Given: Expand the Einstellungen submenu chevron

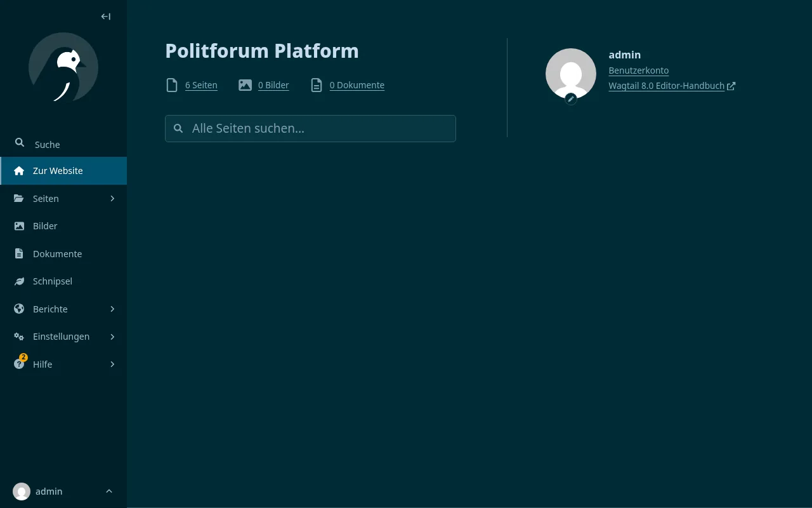Looking at the screenshot, I should tap(112, 337).
